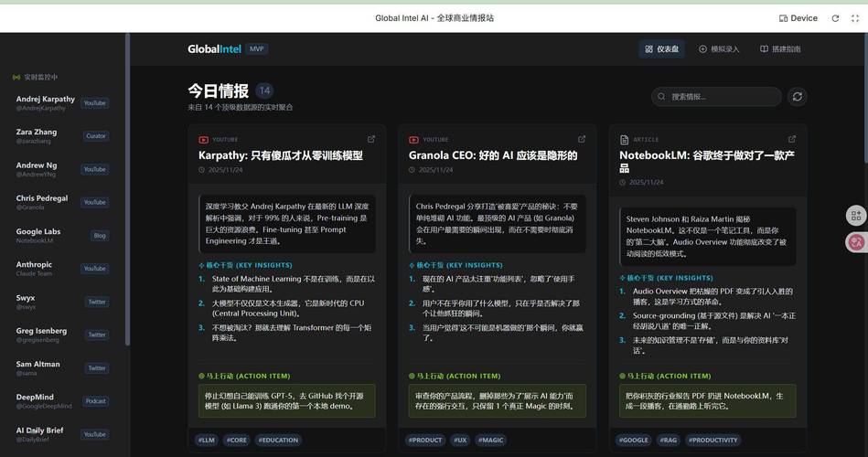
Task: Select the #UX tag
Action: [x=460, y=440]
